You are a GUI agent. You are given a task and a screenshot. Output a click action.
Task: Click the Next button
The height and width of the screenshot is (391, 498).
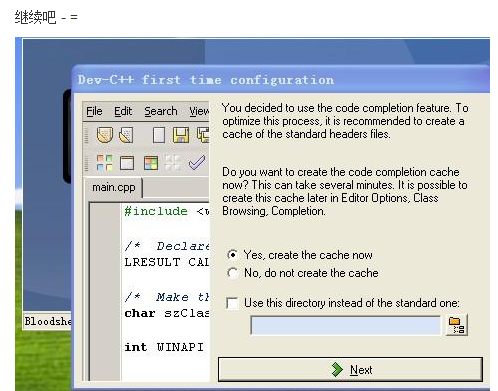[350, 369]
